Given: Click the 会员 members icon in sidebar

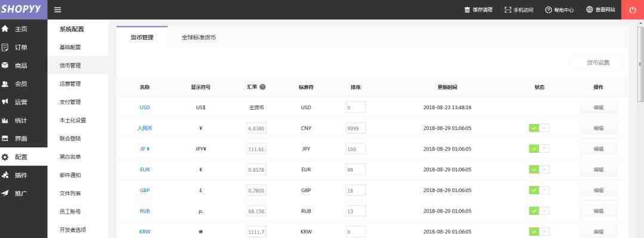Looking at the screenshot, I should (5, 84).
